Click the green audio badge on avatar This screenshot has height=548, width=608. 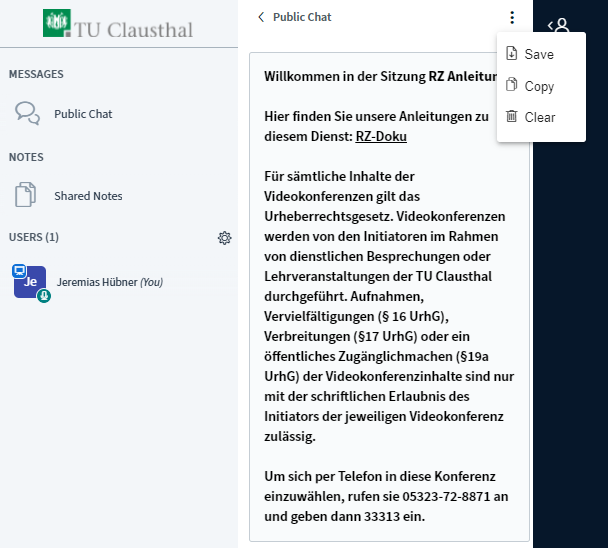coord(44,296)
